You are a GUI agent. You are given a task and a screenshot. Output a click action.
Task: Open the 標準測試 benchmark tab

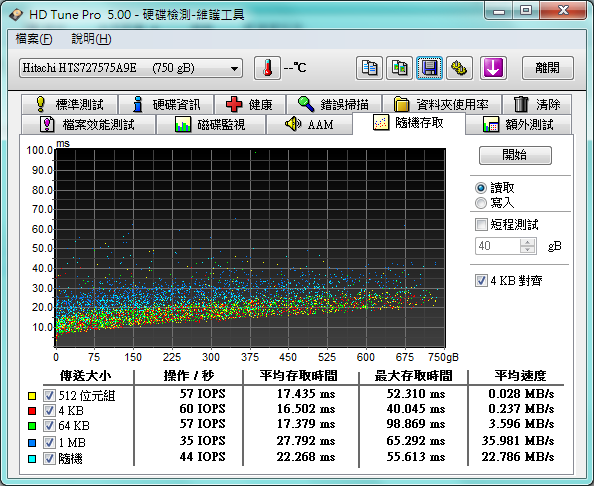point(70,104)
